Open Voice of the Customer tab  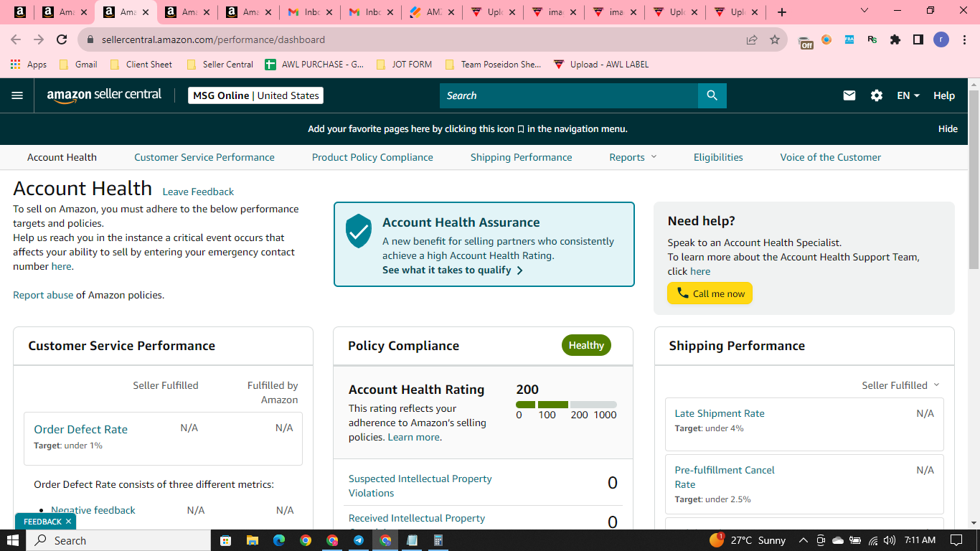(831, 157)
